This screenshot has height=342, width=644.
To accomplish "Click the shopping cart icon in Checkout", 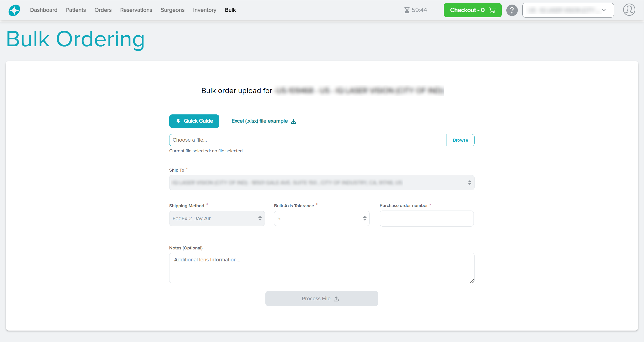I will click(492, 10).
